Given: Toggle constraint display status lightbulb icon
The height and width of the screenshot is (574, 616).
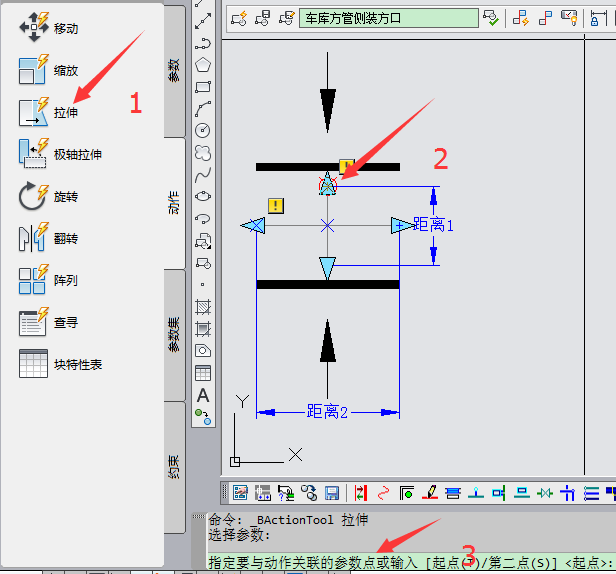Looking at the screenshot, I should 569,18.
